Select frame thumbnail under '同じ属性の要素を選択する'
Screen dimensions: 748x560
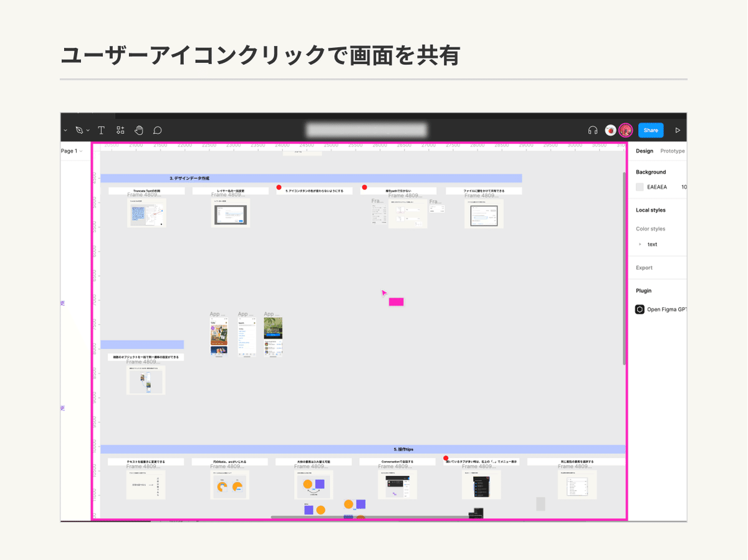(577, 485)
